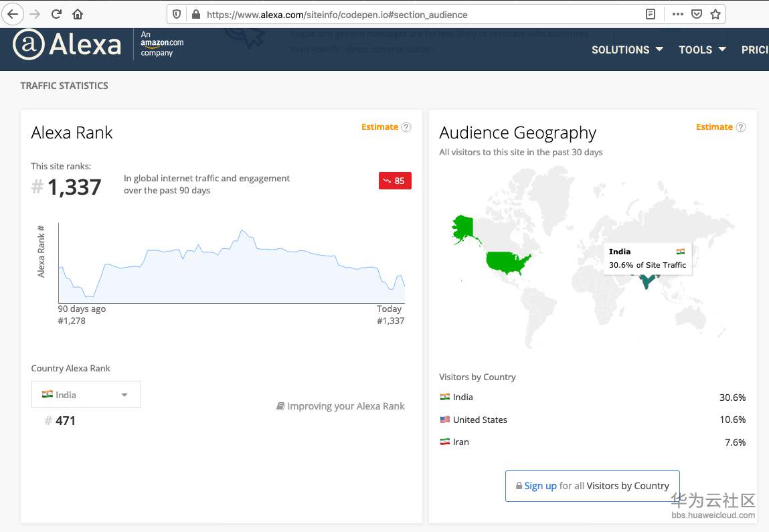This screenshot has height=532, width=769.
Task: Open help icon beside Audience Geography Estimate
Action: 741,127
